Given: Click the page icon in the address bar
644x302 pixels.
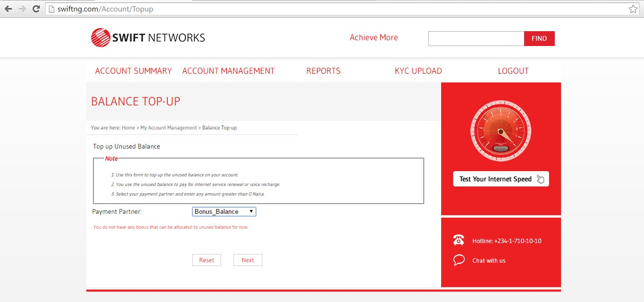Looking at the screenshot, I should pyautogui.click(x=51, y=8).
